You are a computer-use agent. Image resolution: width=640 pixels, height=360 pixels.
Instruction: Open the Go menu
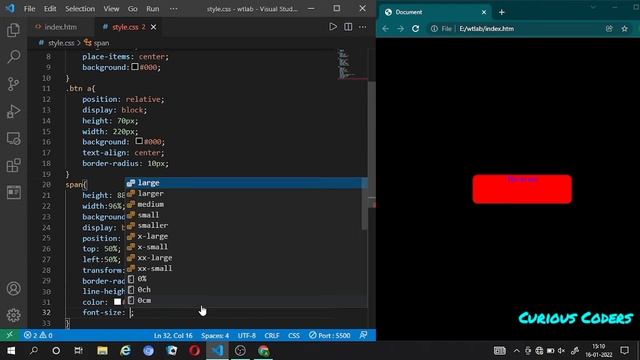click(133, 9)
